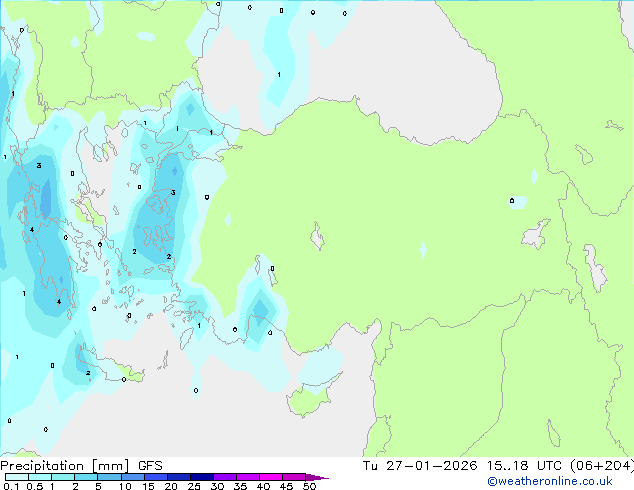Select the 2–5 mm legend color swatch
Image resolution: width=634 pixels, height=490 pixels.
[86, 477]
